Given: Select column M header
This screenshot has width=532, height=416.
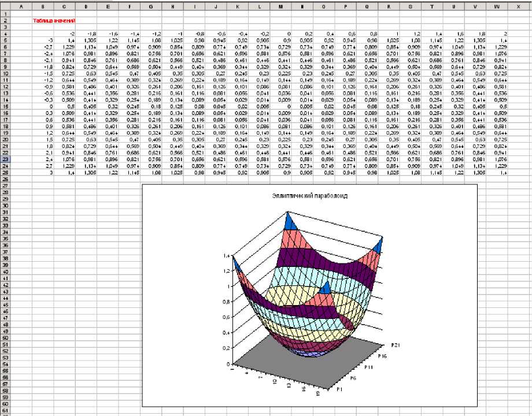Looking at the screenshot, I should click(280, 6).
